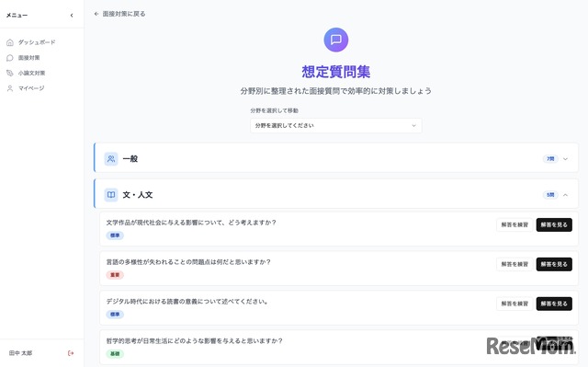Click 解答を見る for 文学作品 question
Image resolution: width=588 pixels, height=367 pixels.
click(x=554, y=224)
